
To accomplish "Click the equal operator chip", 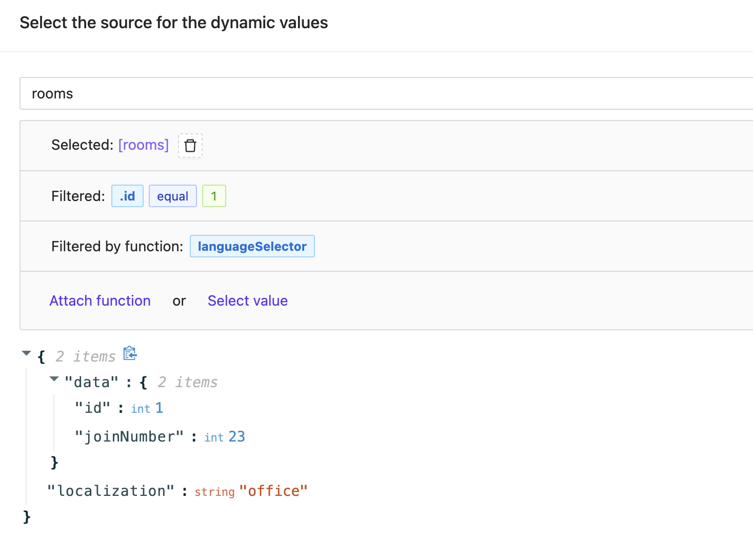I will pyautogui.click(x=172, y=196).
